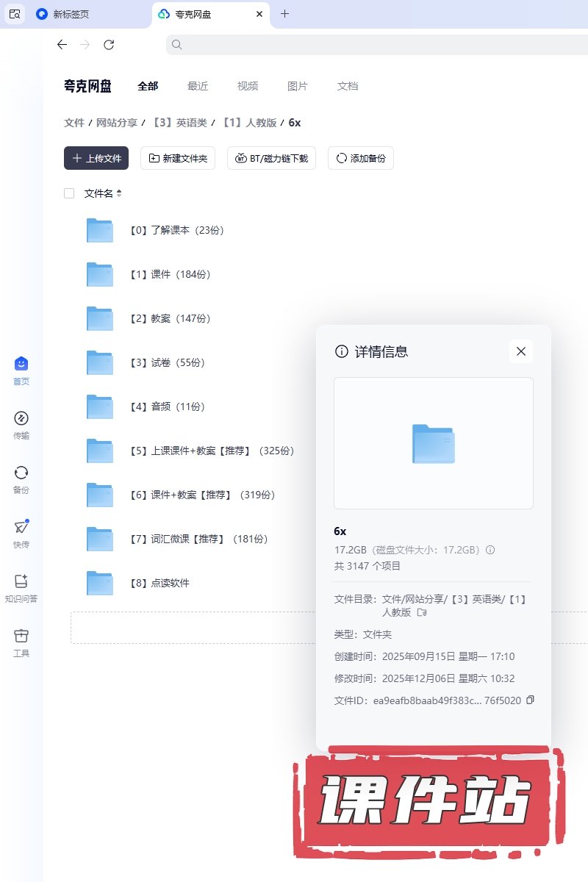588x882 pixels.
Task: Click the BT/磁力链下载 button
Action: (272, 158)
